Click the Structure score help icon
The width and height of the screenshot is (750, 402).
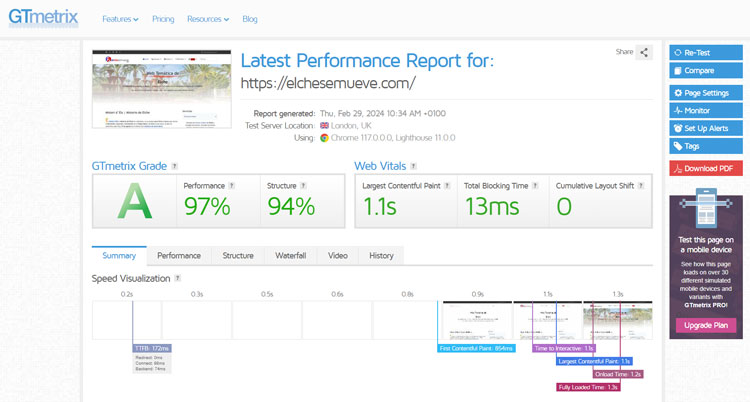point(303,186)
